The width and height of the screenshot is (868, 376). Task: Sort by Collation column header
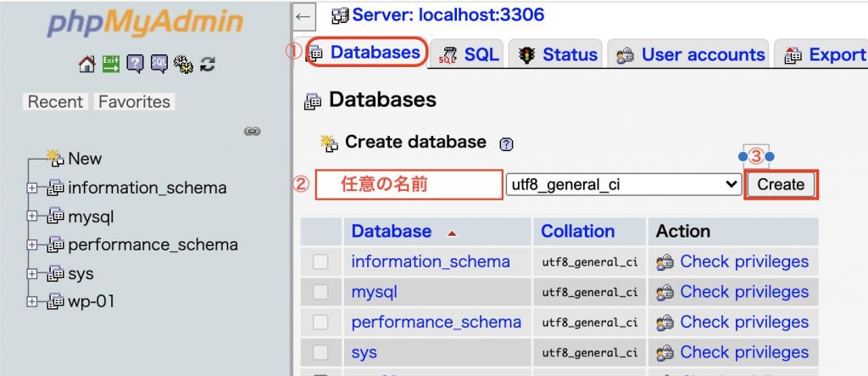coord(577,231)
